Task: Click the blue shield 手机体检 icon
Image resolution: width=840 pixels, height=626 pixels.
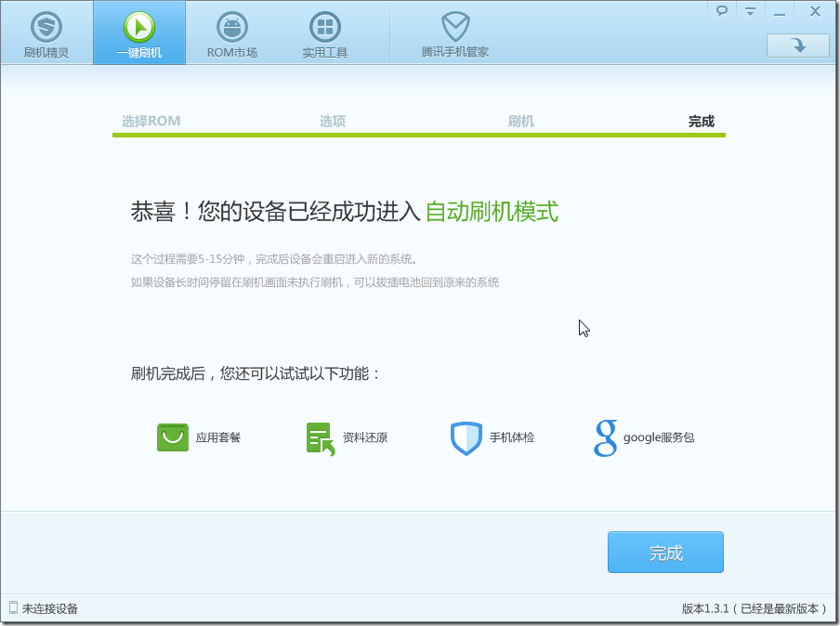Action: tap(466, 438)
